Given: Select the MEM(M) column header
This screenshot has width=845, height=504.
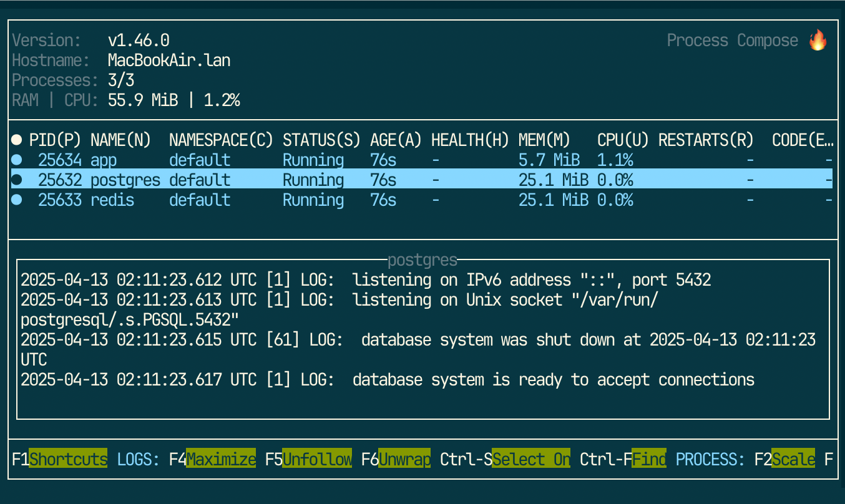Looking at the screenshot, I should pos(544,140).
